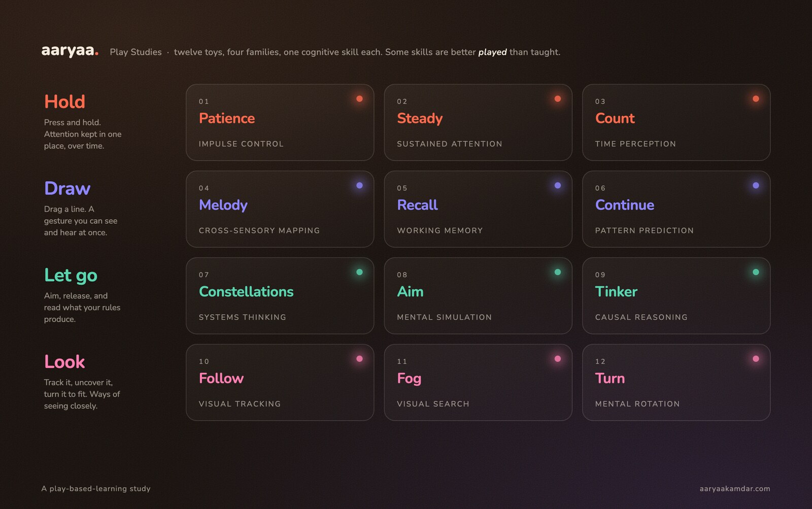This screenshot has width=812, height=509.
Task: Select the Recall working memory card
Action: (478, 209)
